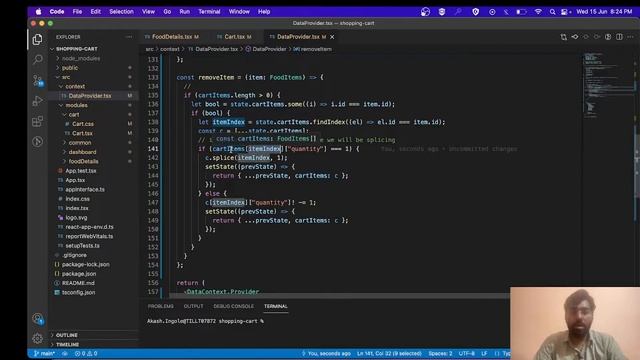Open the Selection menu
Viewport: 640px width, 360px height.
click(121, 12)
